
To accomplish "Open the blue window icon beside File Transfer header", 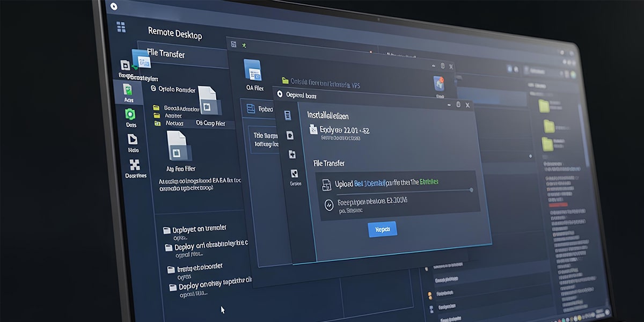I will pos(141,59).
